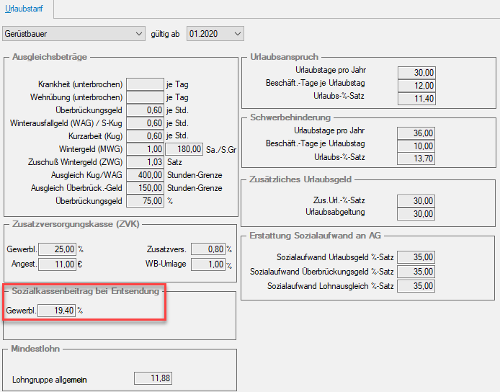The height and width of the screenshot is (392, 500).
Task: Click the Wintergeld 180,00 Sa./S.Gr field
Action: pyautogui.click(x=184, y=149)
